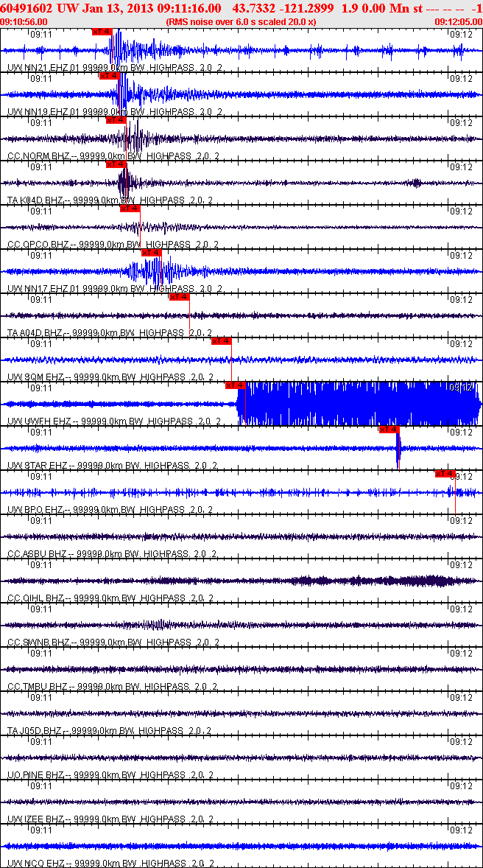Click the xT 4 pick flag on STAR trace
Image resolution: width=483 pixels, height=868 pixels.
[389, 430]
